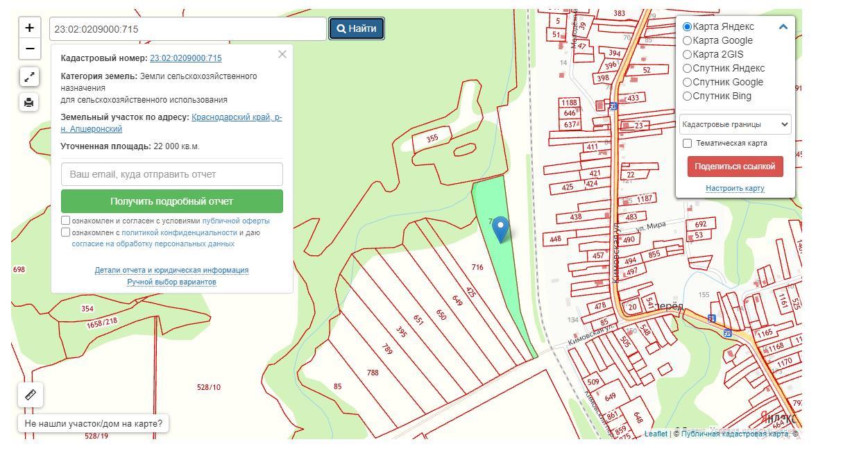Click Поделиться ссылкой button
This screenshot has width=868, height=451.
(x=735, y=167)
